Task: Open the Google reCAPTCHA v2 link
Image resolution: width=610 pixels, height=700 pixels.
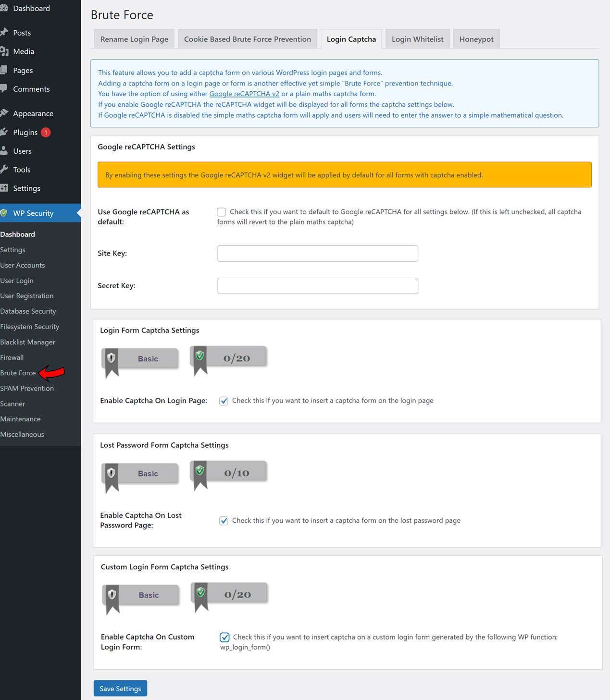Action: [244, 94]
